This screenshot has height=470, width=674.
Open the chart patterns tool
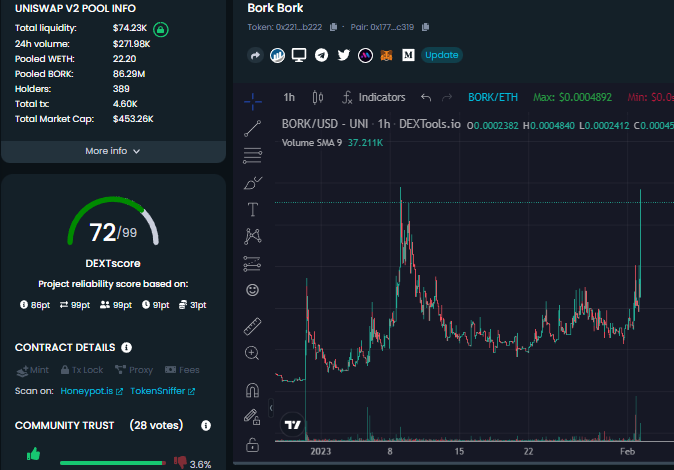point(253,236)
